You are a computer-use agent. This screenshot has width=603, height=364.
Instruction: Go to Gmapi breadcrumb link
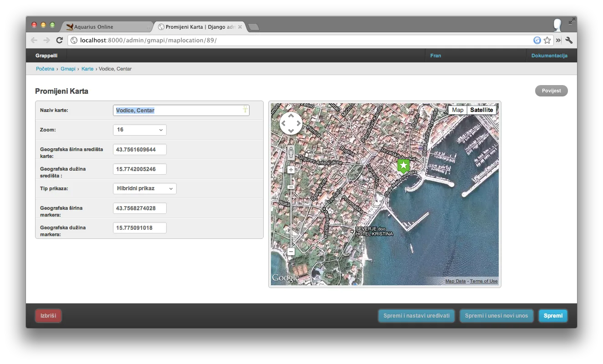[68, 69]
